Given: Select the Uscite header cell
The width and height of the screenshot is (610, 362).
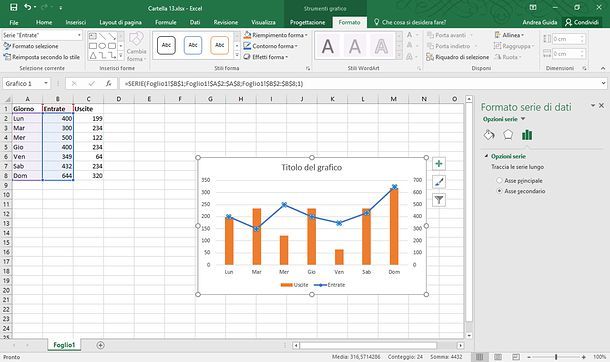Looking at the screenshot, I should pos(88,109).
